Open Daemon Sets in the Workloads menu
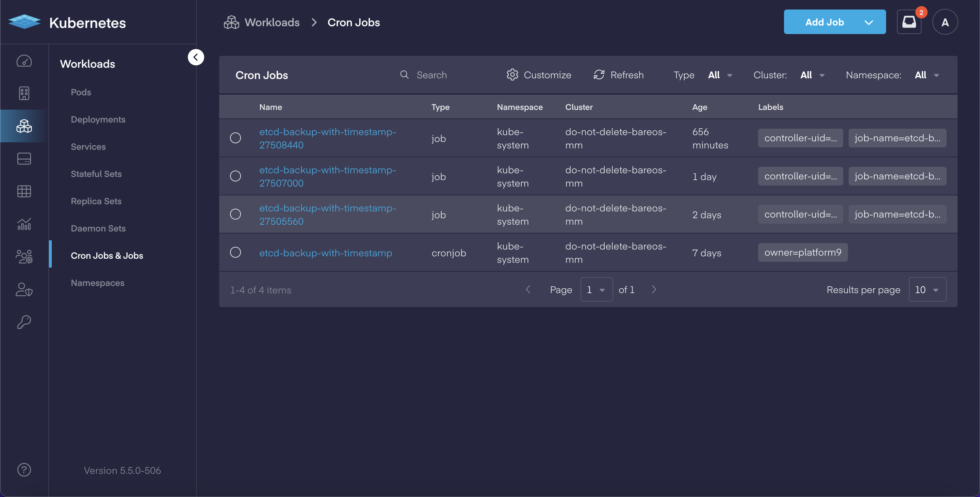This screenshot has height=497, width=980. [98, 228]
